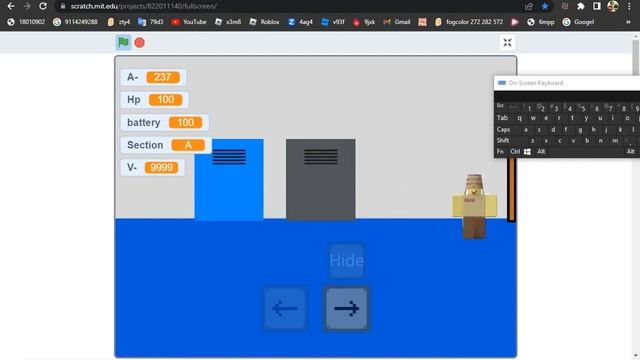
Task: Toggle the Shift key on the On-Screen Keyboard
Action: click(503, 140)
